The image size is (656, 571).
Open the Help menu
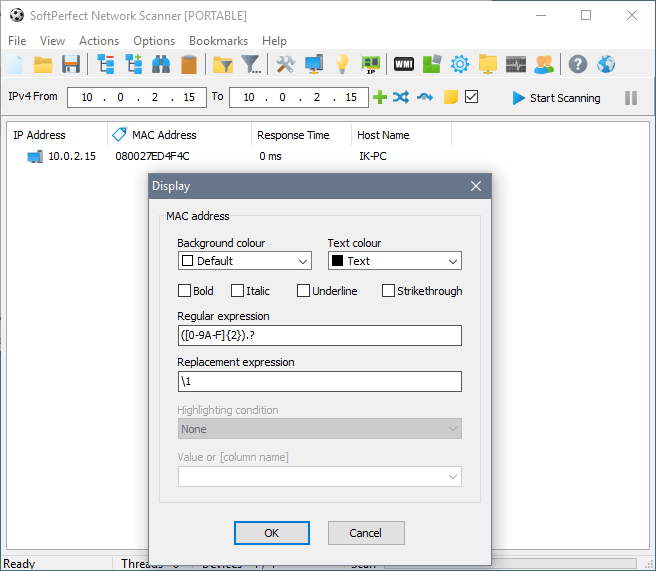pos(274,41)
